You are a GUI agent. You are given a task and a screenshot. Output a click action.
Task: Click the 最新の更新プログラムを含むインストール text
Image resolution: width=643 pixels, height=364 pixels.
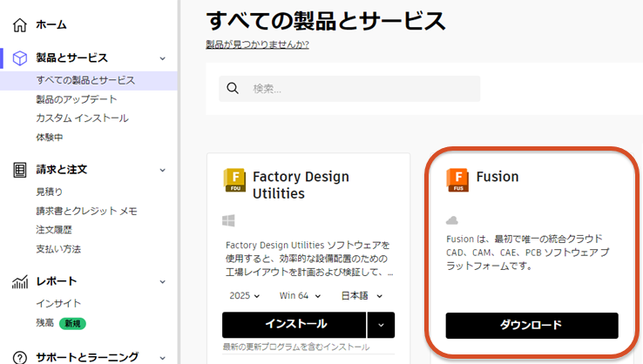tap(296, 347)
